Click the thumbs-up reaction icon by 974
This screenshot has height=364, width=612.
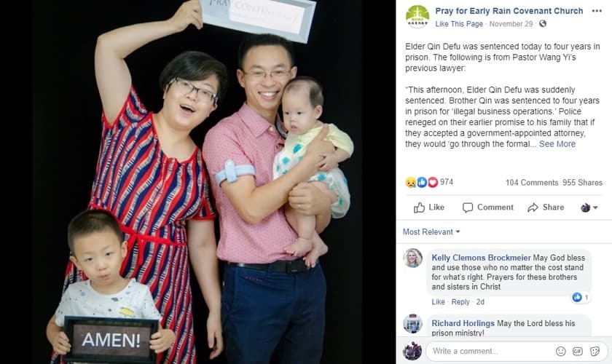422,182
